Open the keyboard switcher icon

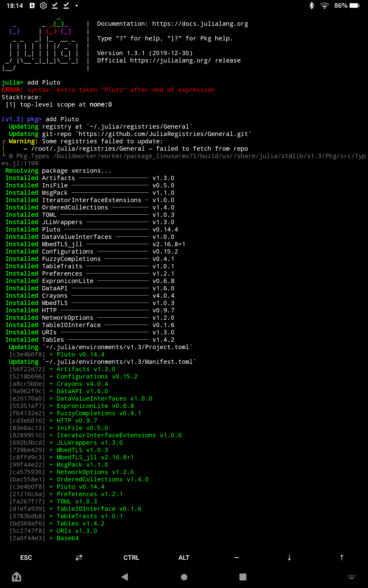pos(351,577)
